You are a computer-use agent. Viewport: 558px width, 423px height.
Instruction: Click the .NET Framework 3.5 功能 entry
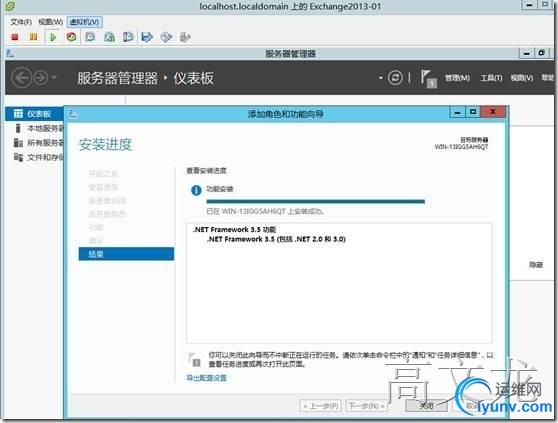(234, 229)
